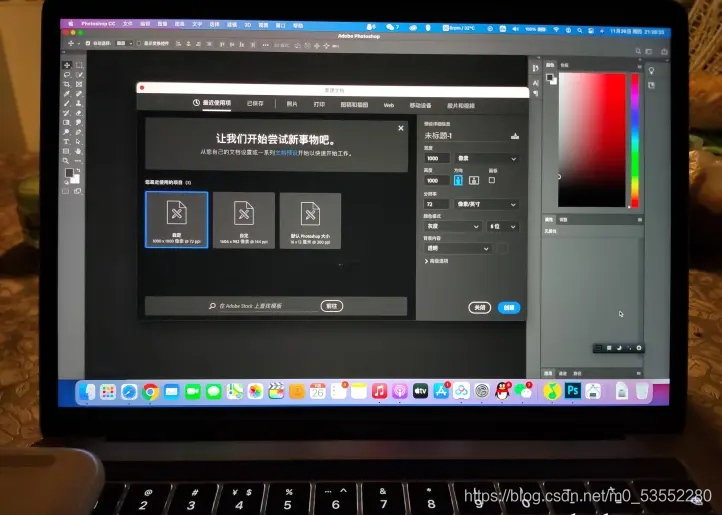
Task: Select the Crop tool
Action: click(67, 84)
